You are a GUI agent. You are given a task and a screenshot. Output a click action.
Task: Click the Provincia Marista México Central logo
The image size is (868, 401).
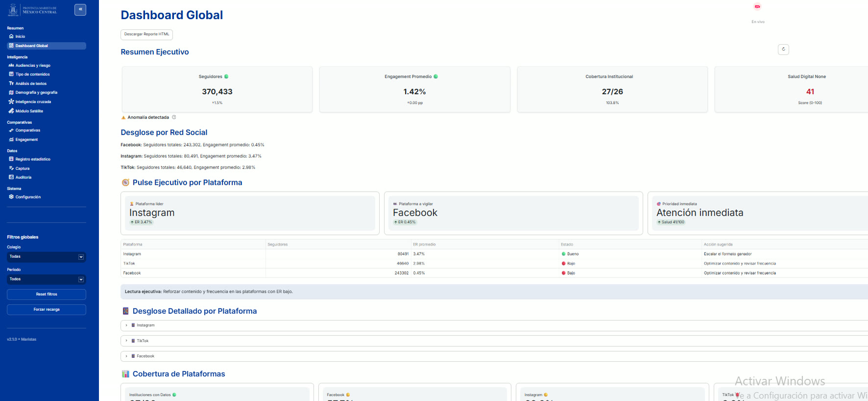coord(32,10)
